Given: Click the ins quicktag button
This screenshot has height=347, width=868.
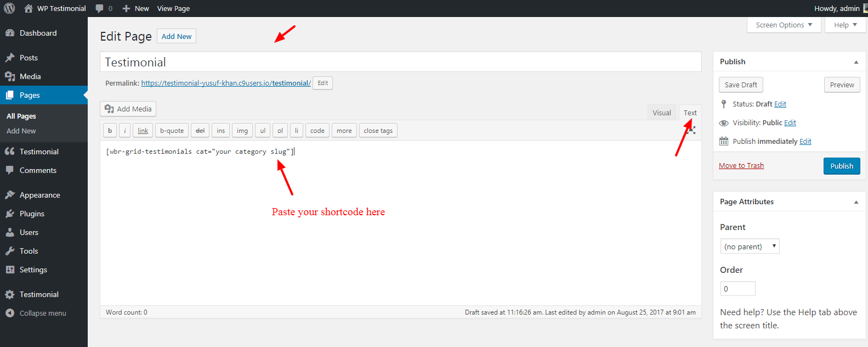Looking at the screenshot, I should click(221, 131).
